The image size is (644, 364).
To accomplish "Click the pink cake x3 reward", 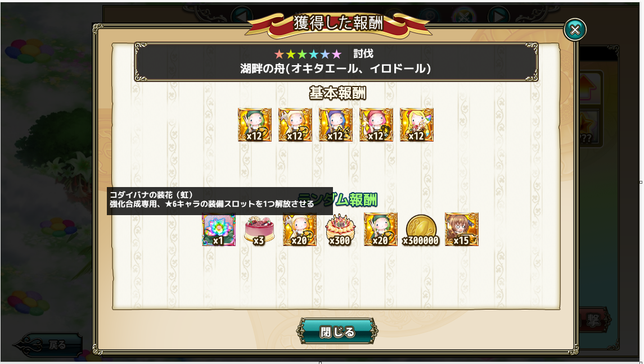I will point(259,229).
